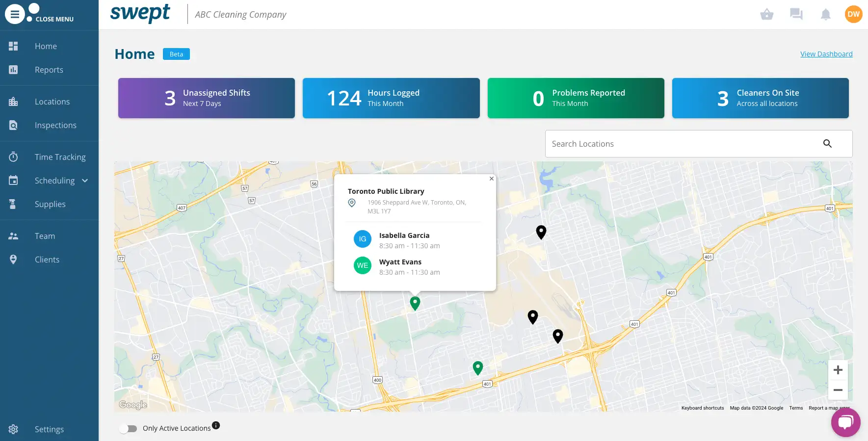Zoom in the map with plus button

(838, 370)
